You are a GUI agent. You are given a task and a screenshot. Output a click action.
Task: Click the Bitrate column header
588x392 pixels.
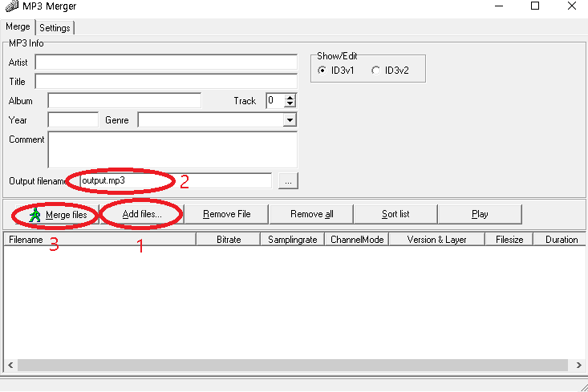coord(229,240)
